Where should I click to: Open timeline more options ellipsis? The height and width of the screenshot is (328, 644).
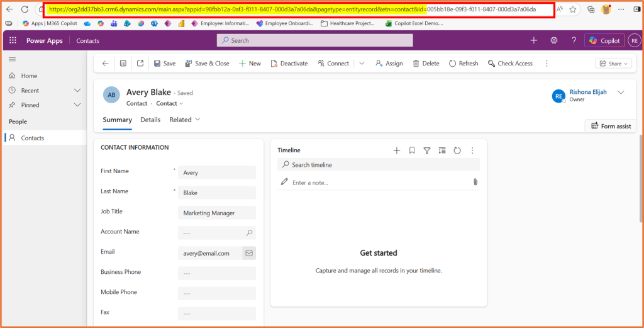(472, 151)
